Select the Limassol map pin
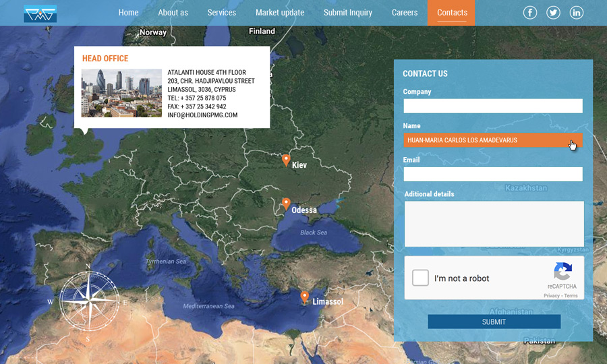This screenshot has height=364, width=607. 305,297
